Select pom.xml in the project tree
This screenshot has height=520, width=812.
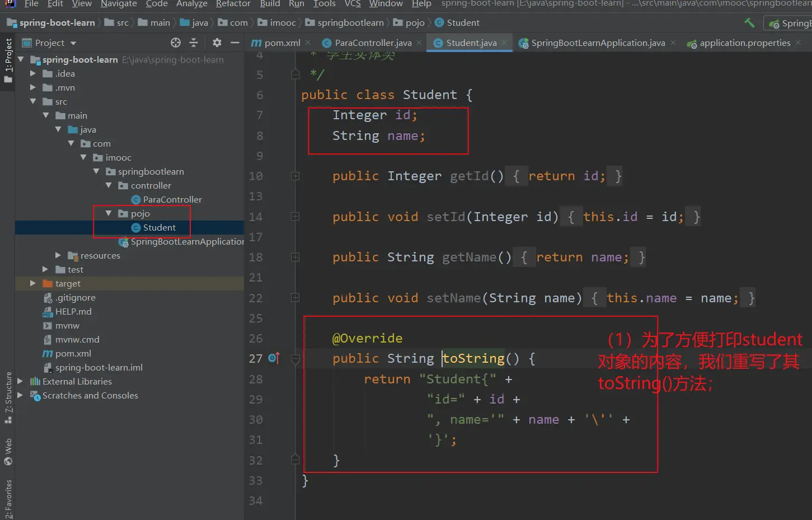(73, 353)
